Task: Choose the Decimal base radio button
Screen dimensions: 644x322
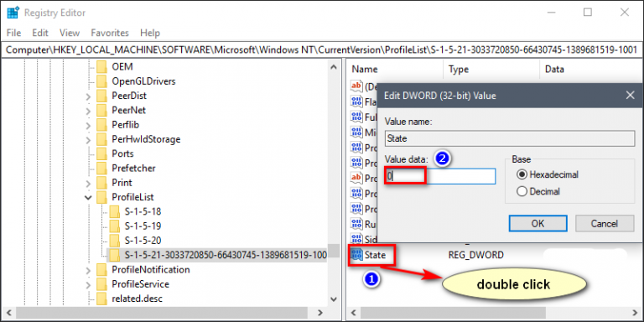Action: click(522, 191)
